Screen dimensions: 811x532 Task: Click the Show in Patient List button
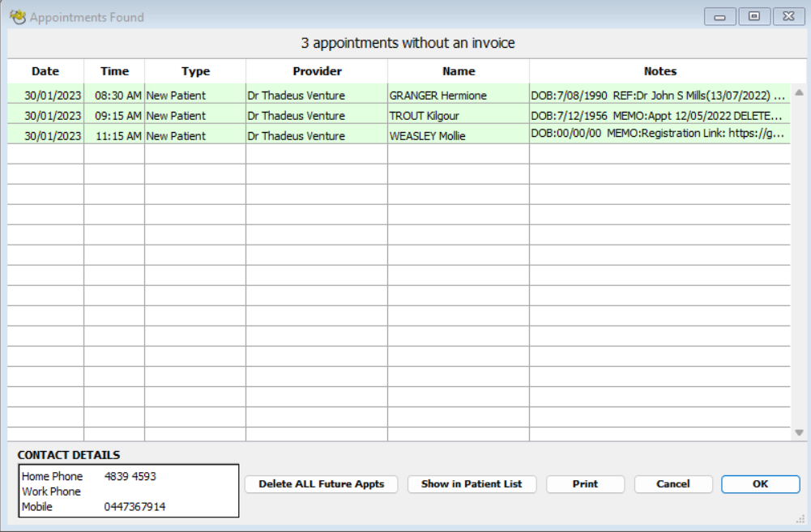pos(474,483)
